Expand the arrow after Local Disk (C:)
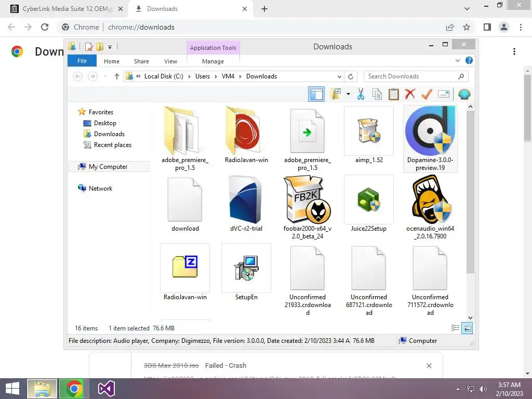The image size is (532, 399). (x=189, y=76)
